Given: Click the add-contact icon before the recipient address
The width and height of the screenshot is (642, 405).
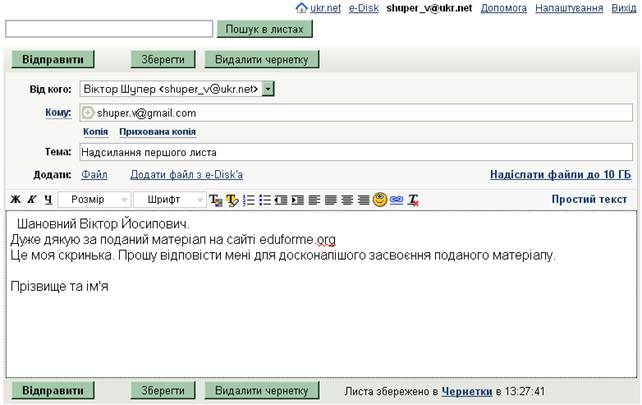Looking at the screenshot, I should tap(88, 113).
